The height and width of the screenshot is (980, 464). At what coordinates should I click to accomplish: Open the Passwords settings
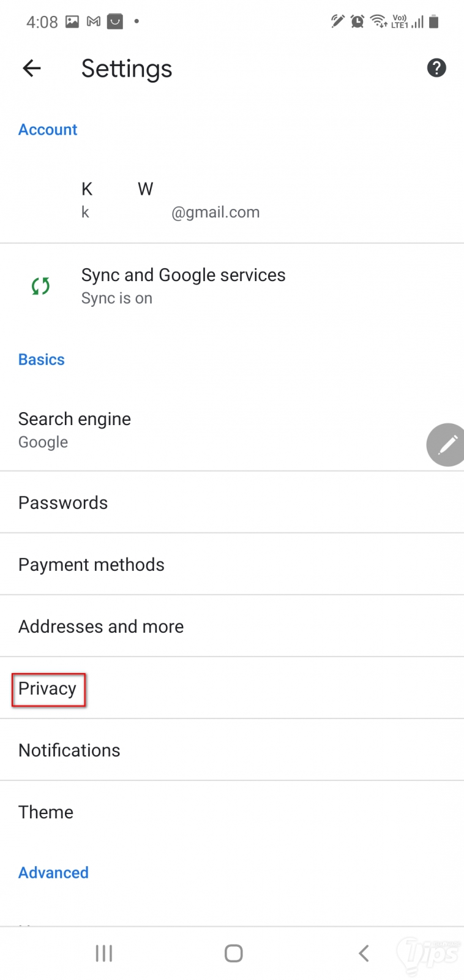pos(63,503)
